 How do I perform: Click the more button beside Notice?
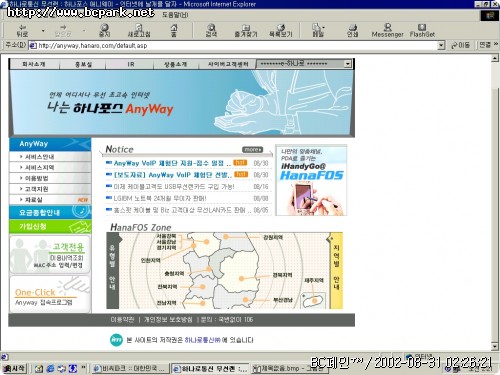click(252, 150)
